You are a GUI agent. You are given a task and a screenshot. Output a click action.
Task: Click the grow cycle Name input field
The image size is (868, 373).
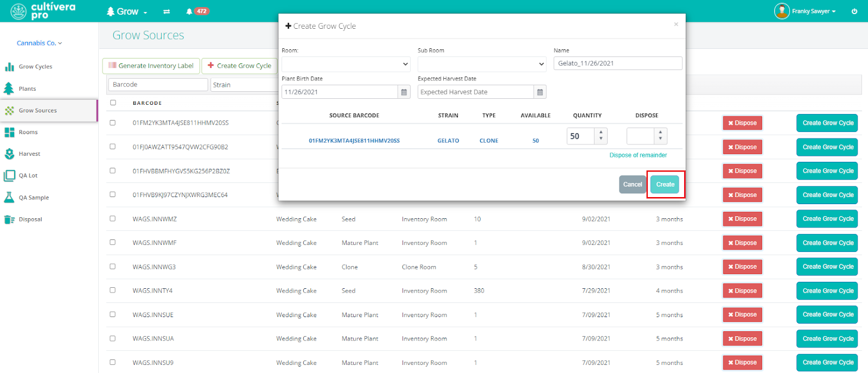tap(617, 64)
